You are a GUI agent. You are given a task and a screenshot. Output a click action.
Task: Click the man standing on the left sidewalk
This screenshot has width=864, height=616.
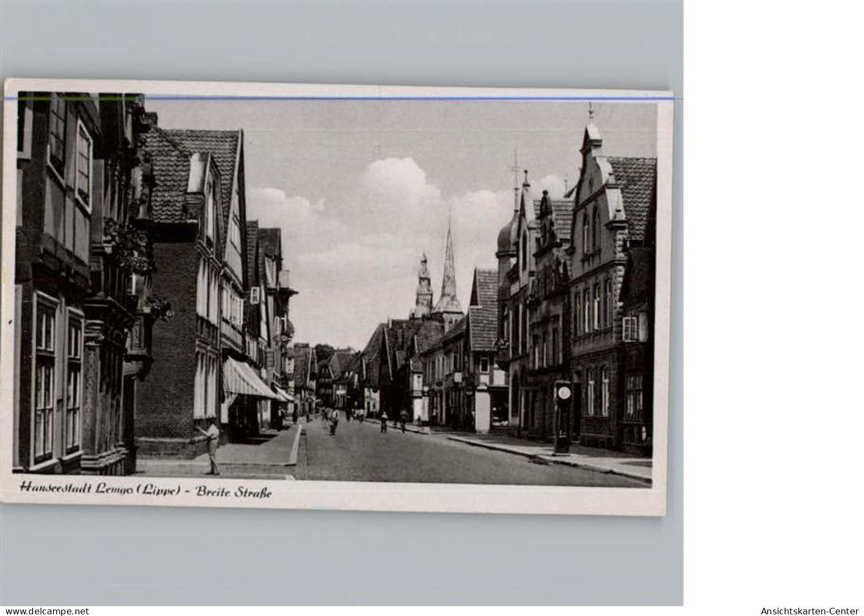(x=211, y=444)
